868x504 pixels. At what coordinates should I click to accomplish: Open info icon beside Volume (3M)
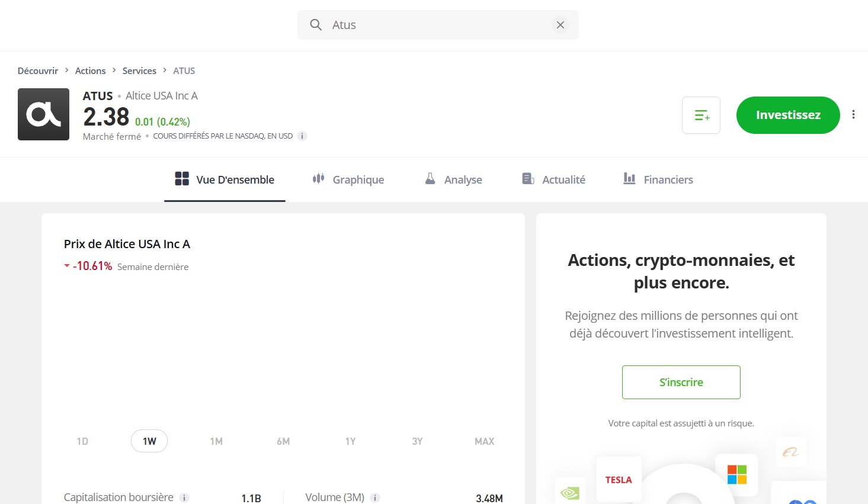pyautogui.click(x=375, y=498)
